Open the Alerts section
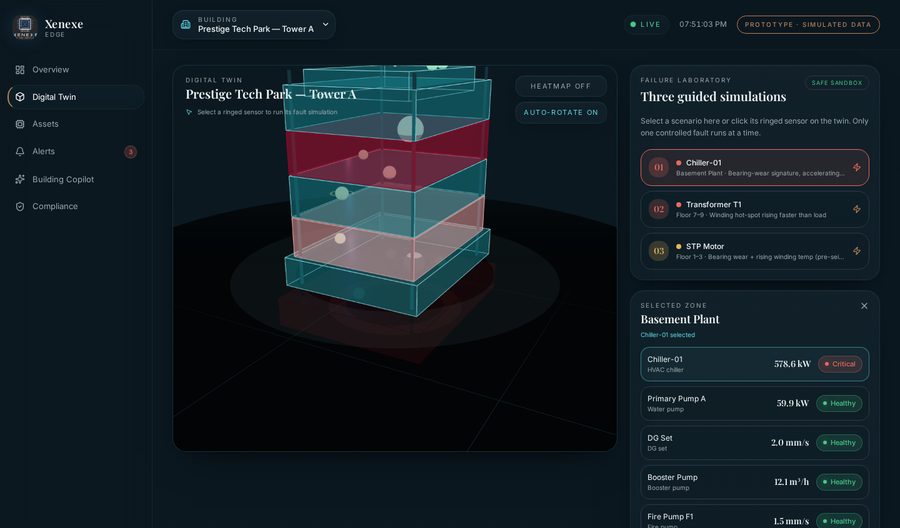 pyautogui.click(x=76, y=152)
